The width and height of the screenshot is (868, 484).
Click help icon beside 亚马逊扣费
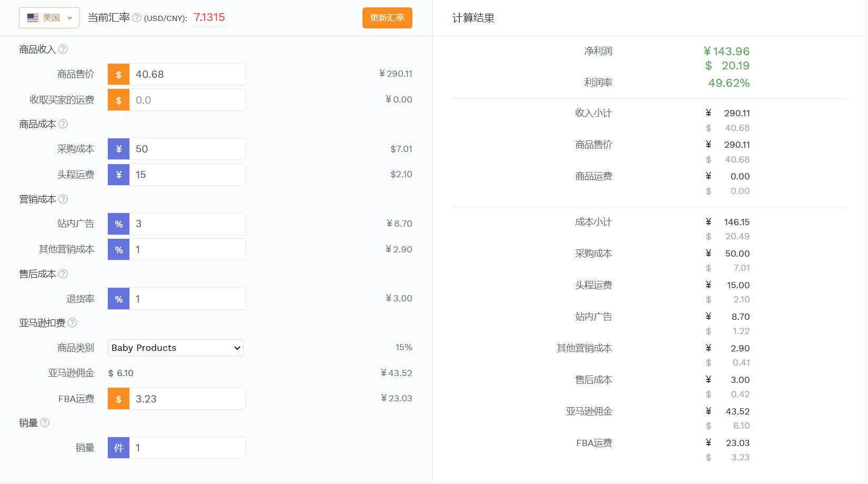point(73,323)
